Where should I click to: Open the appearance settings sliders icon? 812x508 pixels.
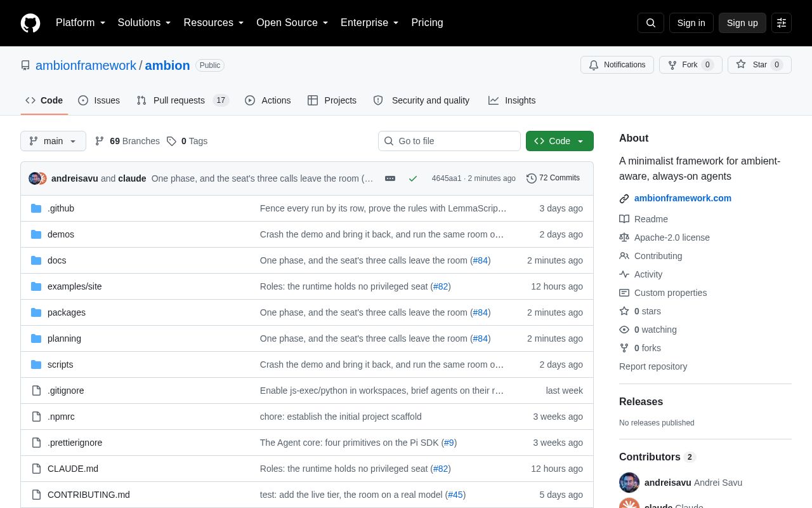tap(782, 23)
